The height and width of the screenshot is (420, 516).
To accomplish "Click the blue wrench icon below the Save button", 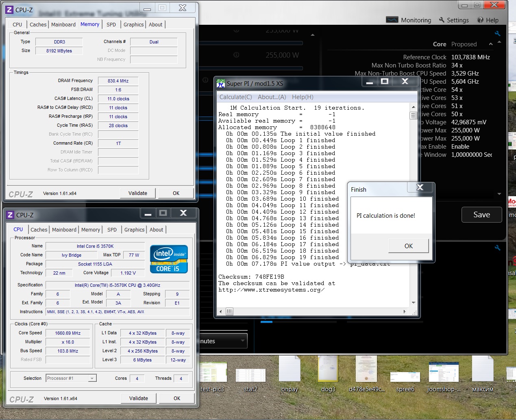I will point(497,248).
